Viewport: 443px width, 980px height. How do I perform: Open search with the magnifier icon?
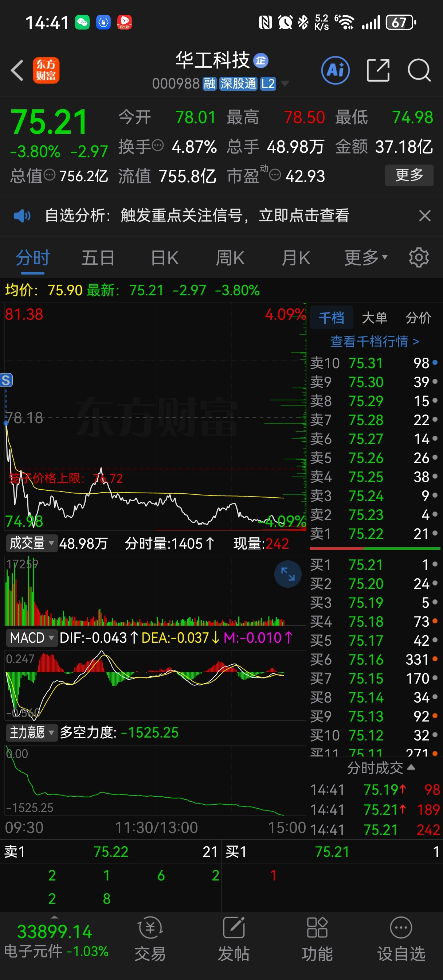[419, 70]
